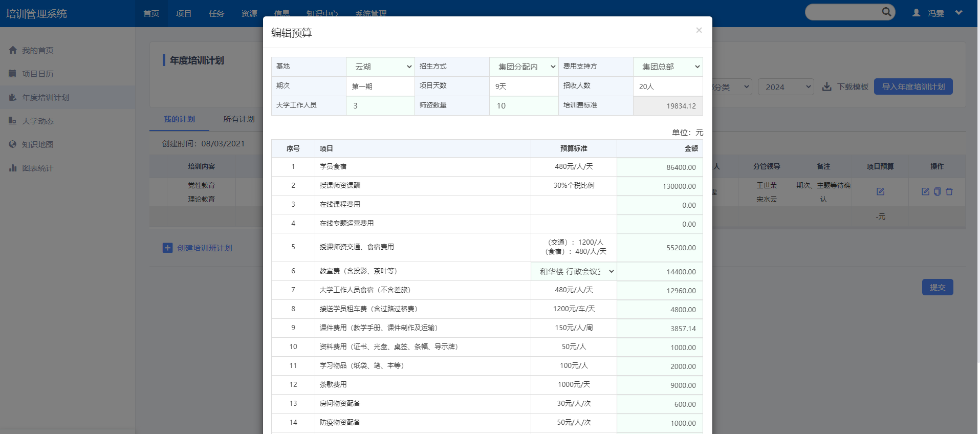This screenshot has height=434, width=980.
Task: Select 资源 in top navigation
Action: pyautogui.click(x=249, y=13)
